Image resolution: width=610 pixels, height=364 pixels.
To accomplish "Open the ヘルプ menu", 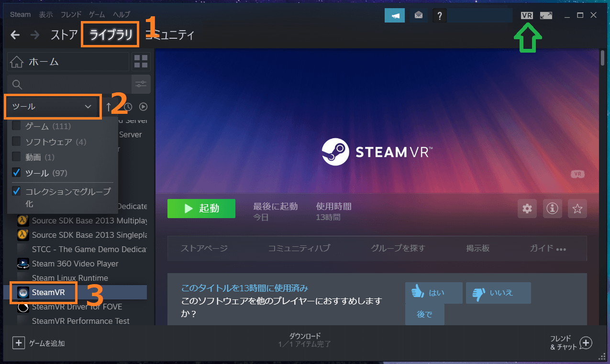I will coord(122,15).
